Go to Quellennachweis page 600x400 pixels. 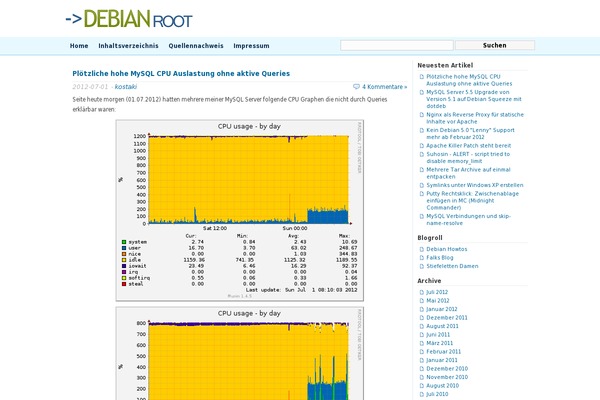pos(196,46)
